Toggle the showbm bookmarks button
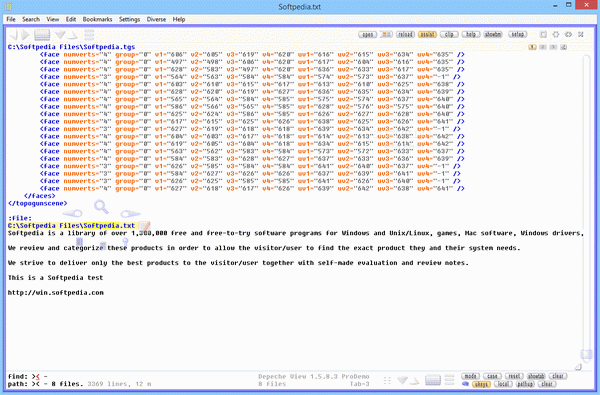The width and height of the screenshot is (600, 395). [492, 34]
